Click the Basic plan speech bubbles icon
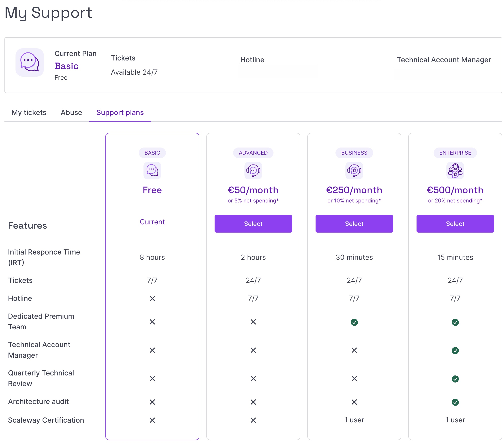 point(152,170)
